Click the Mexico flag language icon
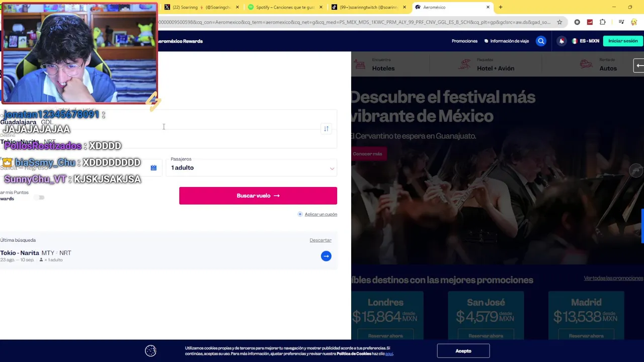Image resolution: width=644 pixels, height=362 pixels. pos(574,41)
